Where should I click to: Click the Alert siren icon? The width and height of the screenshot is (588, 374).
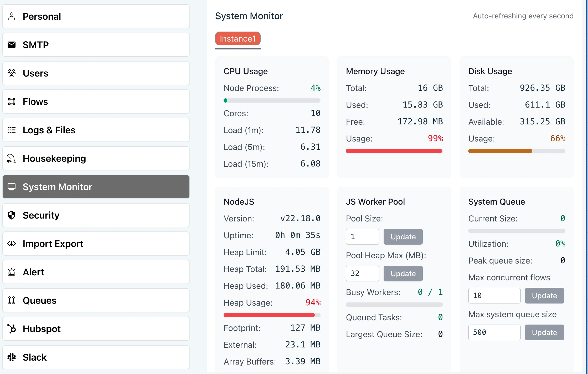point(12,272)
